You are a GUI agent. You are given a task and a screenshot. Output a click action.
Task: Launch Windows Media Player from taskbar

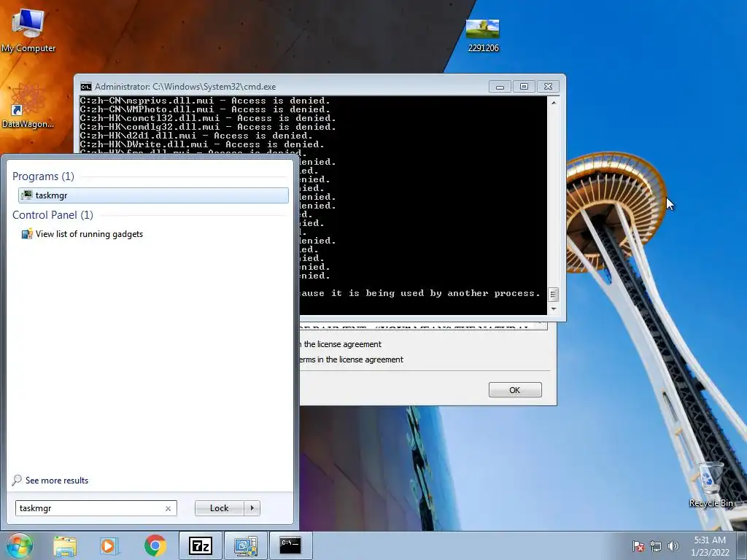(x=109, y=545)
